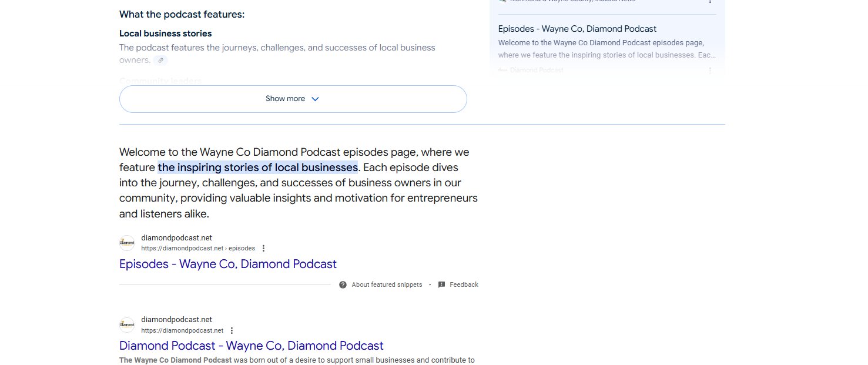Click the Feedback flag icon

point(441,284)
